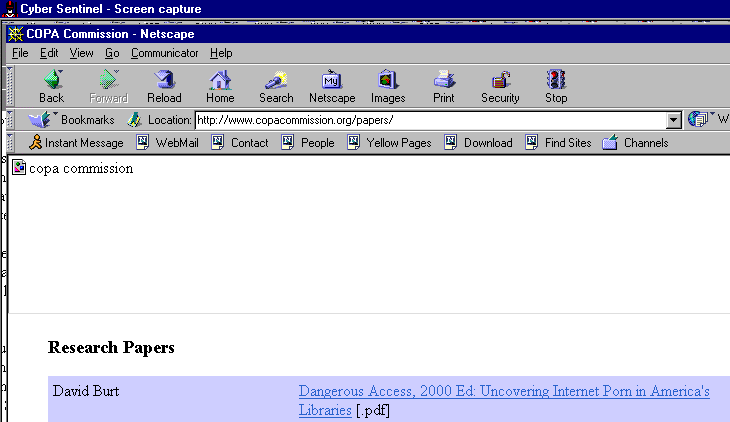Click the page proxy icon beside Location
The image size is (730, 422).
134,120
